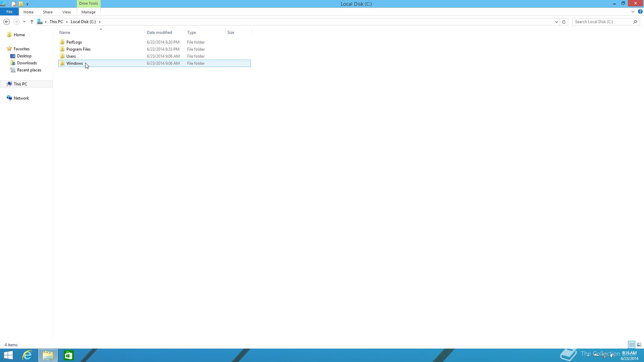Expand the chevron before This PC
Screen dimensions: 644x362
46,22
